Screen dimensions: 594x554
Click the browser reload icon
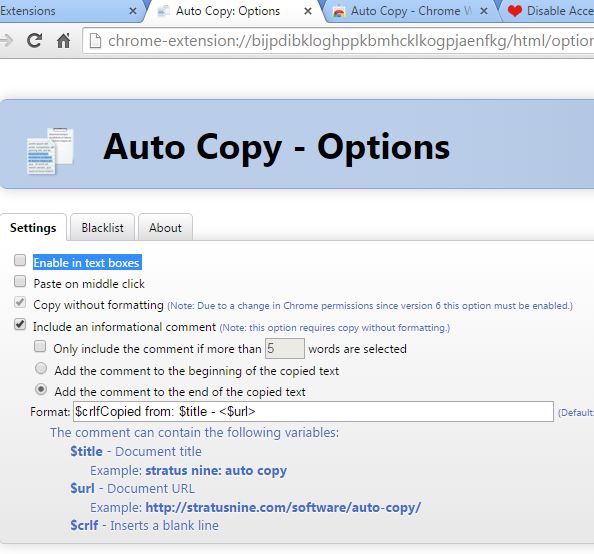coord(34,40)
